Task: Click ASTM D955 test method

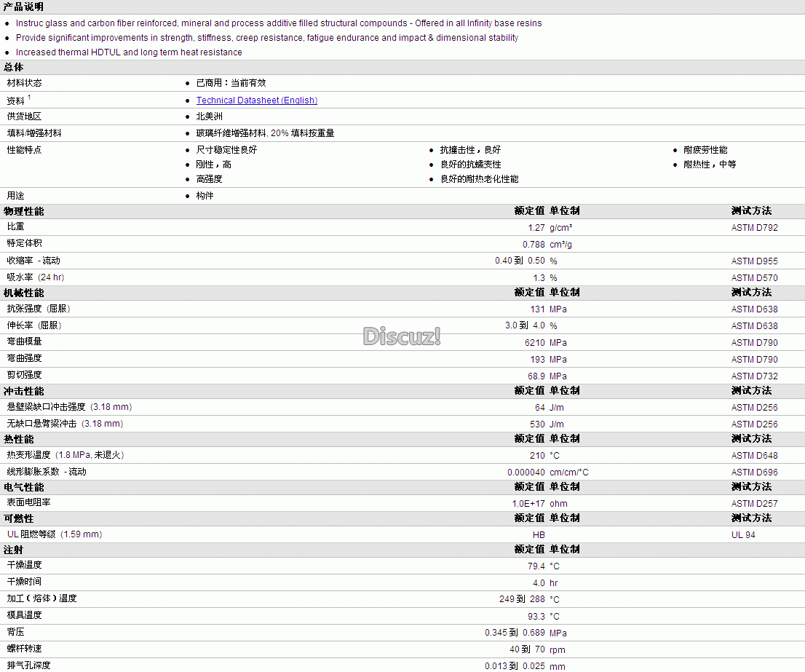Action: coord(754,261)
